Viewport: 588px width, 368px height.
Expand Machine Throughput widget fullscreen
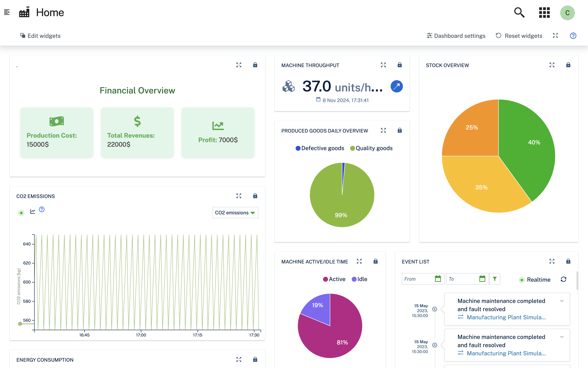[383, 65]
